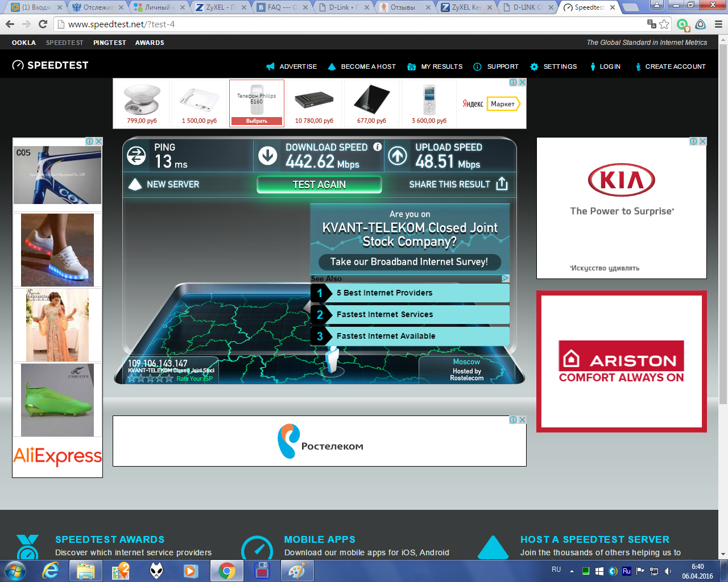Open the Chrome hamburger menu
Viewport: 728px width, 582px height.
coord(718,24)
